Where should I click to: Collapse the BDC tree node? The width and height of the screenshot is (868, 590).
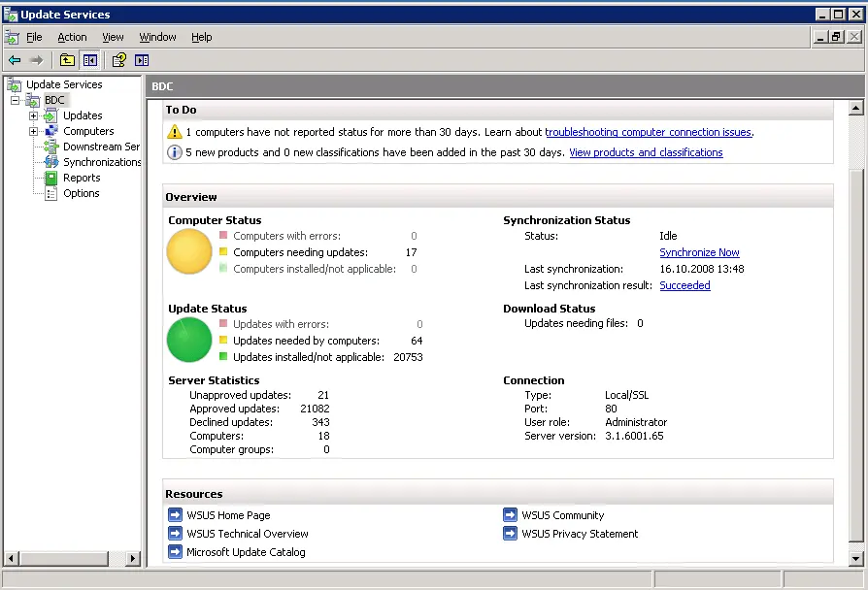pos(16,100)
